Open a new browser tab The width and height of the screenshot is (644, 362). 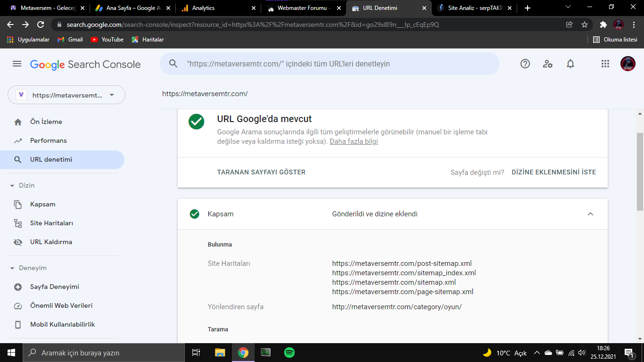click(528, 8)
